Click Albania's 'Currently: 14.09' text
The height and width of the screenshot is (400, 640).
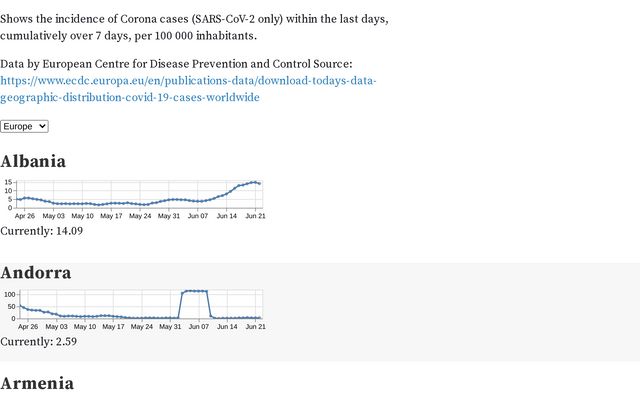(x=41, y=231)
